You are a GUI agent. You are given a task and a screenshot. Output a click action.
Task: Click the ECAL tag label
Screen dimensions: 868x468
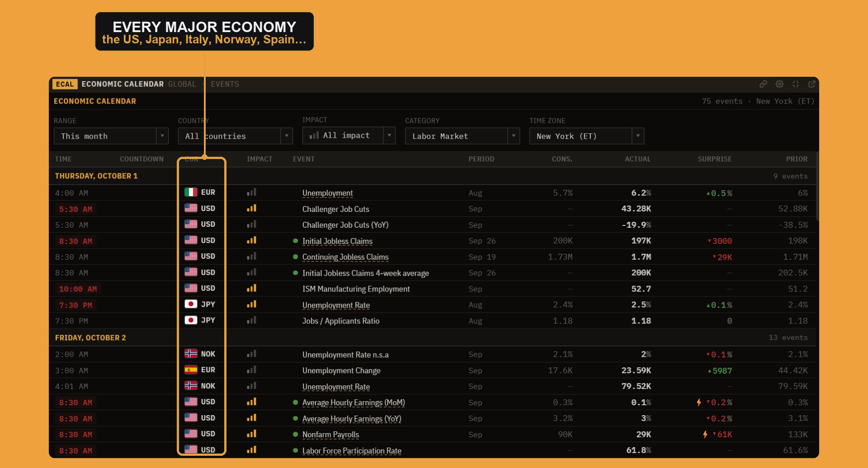click(x=65, y=84)
